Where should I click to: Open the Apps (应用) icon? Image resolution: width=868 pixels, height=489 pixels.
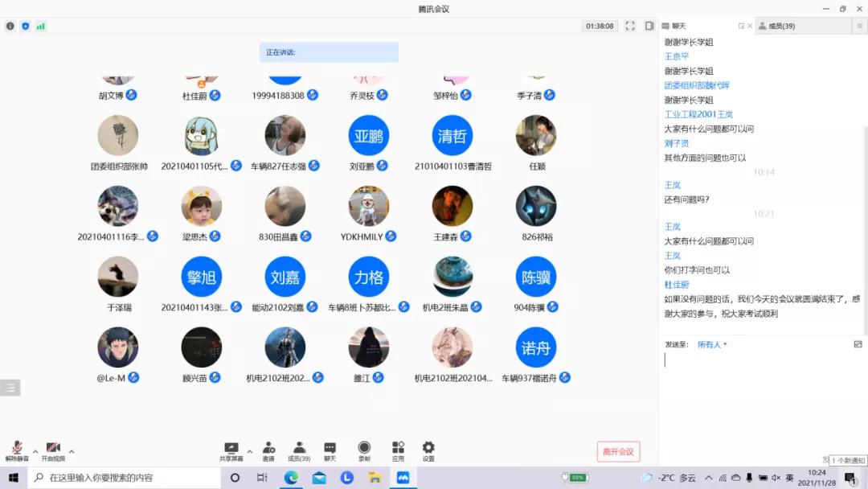(x=398, y=450)
